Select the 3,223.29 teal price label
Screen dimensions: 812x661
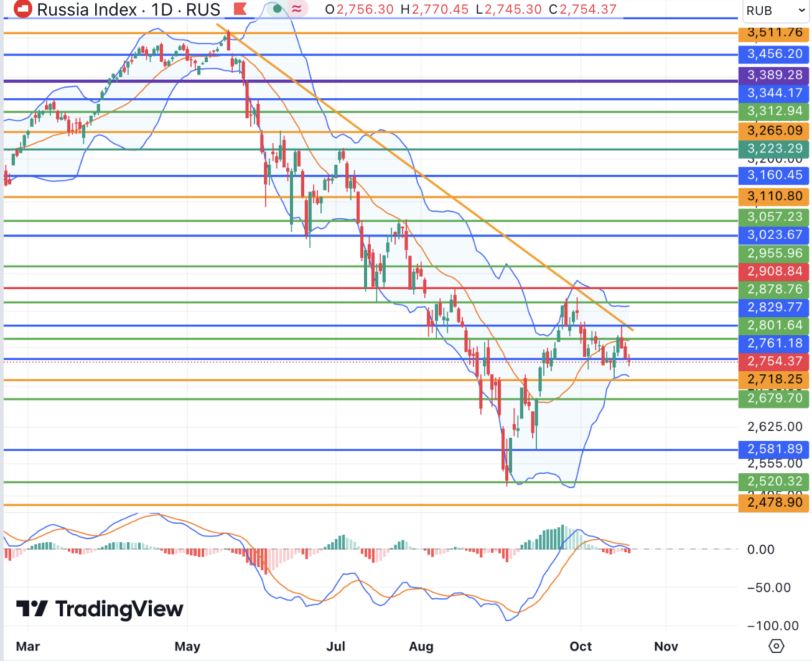774,149
